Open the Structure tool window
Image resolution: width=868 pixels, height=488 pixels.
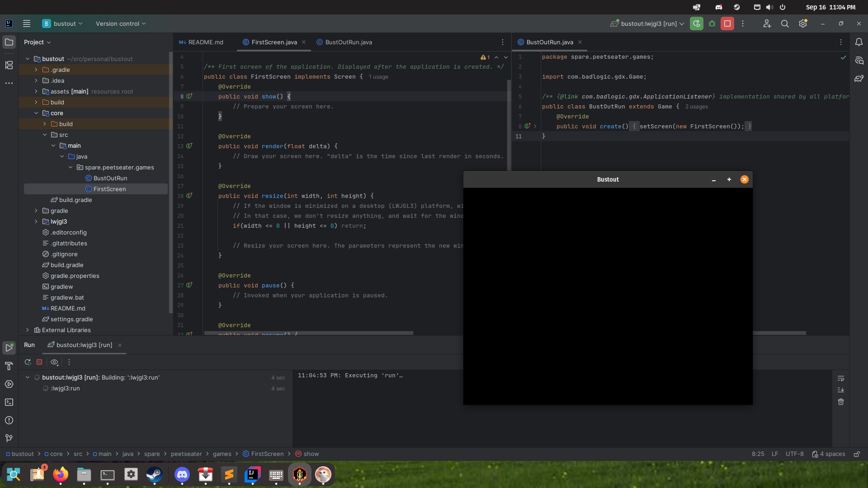9,65
